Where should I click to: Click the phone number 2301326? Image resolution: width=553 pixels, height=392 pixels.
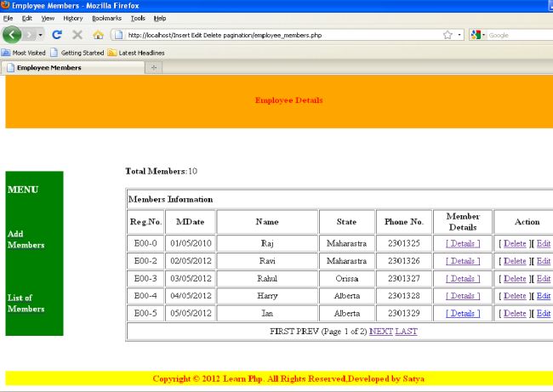tap(404, 261)
